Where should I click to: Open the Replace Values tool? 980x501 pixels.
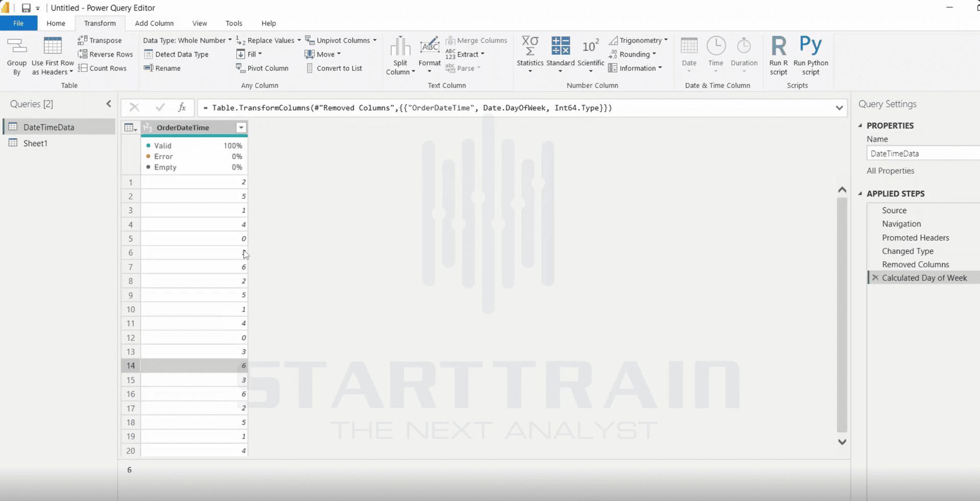point(269,40)
